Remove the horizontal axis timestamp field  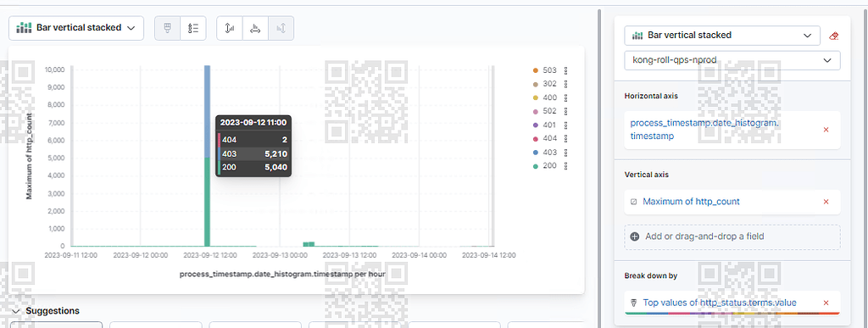click(826, 130)
